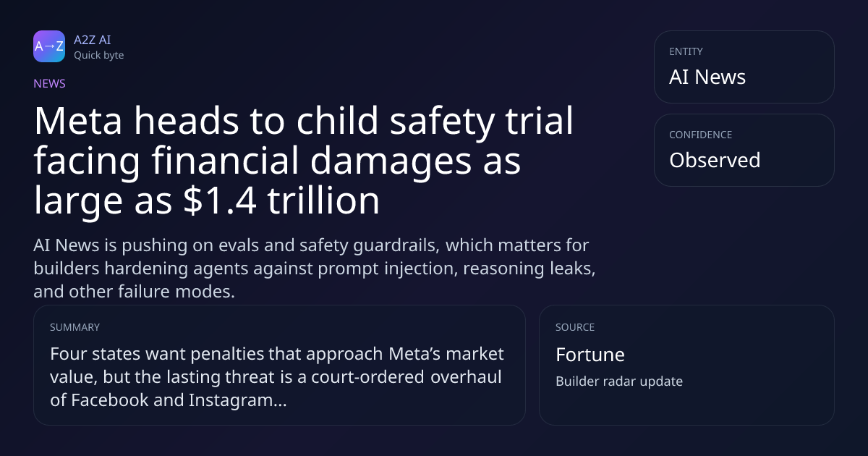Select the CONFIDENCE card label
Viewport: 868px width, 456px height.
pos(700,135)
